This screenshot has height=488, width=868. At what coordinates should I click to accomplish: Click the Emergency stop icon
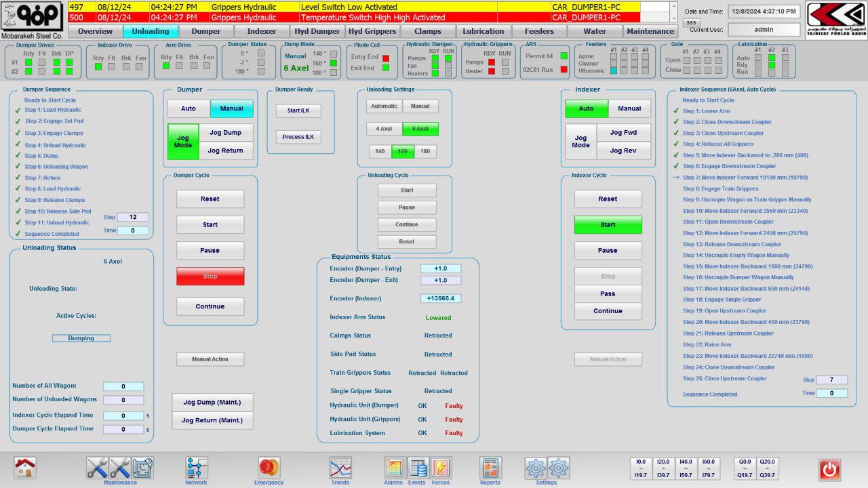tap(269, 468)
